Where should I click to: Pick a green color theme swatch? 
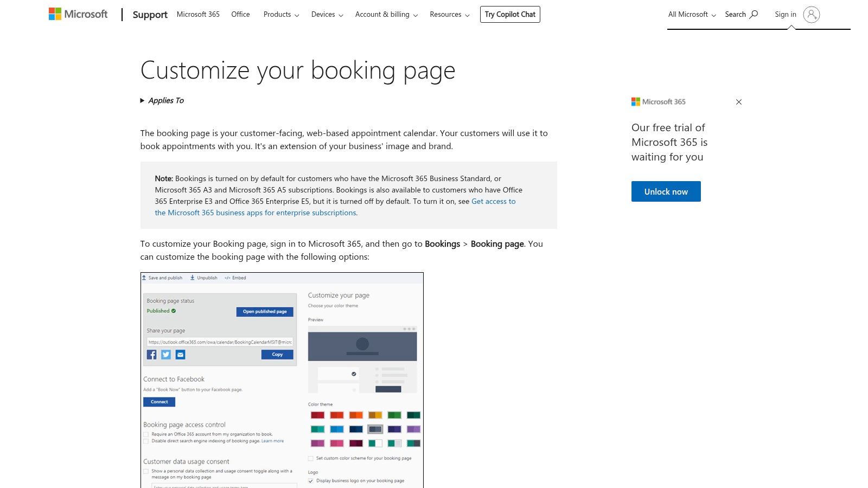(393, 415)
